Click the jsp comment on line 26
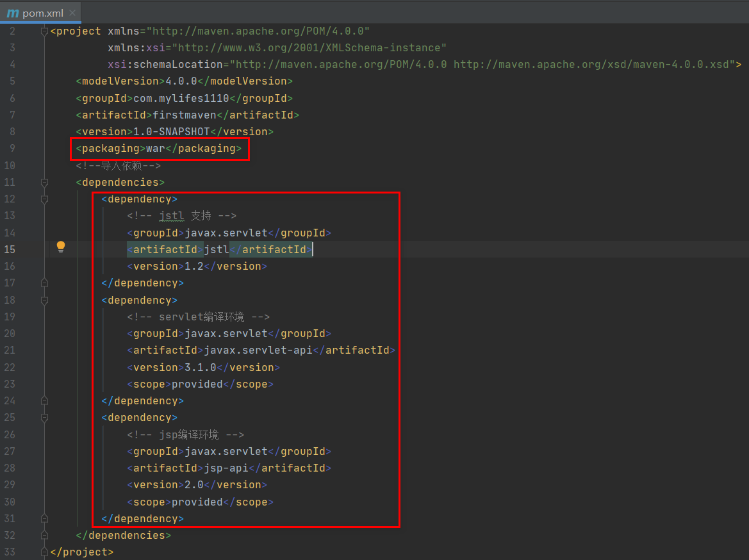This screenshot has width=749, height=560. click(x=185, y=435)
